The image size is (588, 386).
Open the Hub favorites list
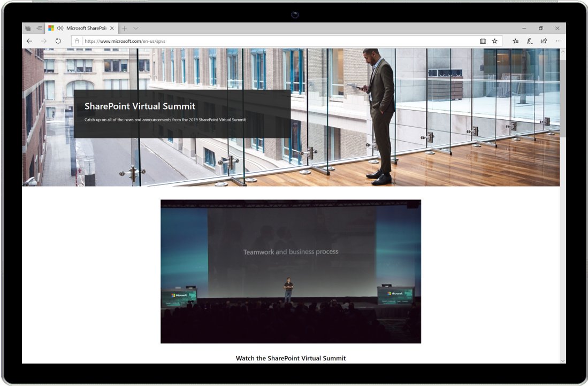point(514,41)
